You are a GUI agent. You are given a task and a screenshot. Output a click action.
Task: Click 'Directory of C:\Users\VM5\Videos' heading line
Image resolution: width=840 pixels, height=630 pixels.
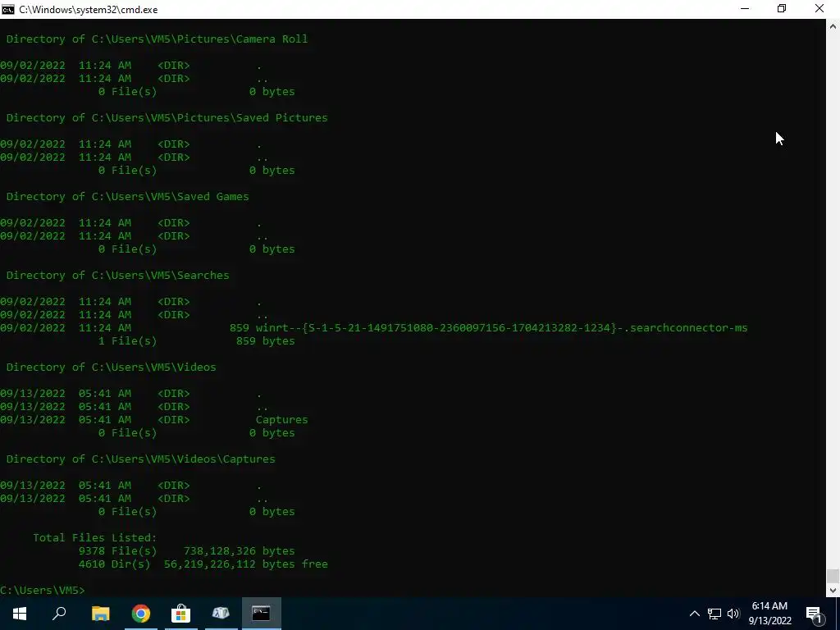click(111, 367)
